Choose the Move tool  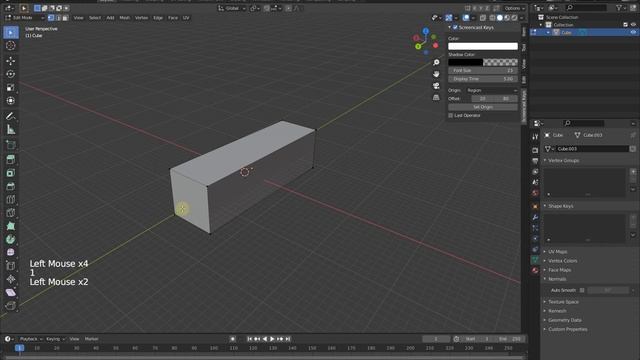pos(11,61)
